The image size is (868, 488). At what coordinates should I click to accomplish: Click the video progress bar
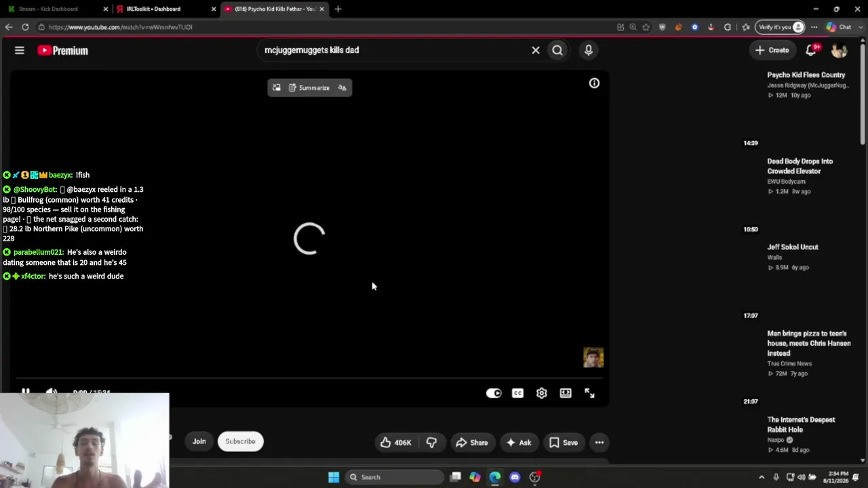(x=309, y=379)
